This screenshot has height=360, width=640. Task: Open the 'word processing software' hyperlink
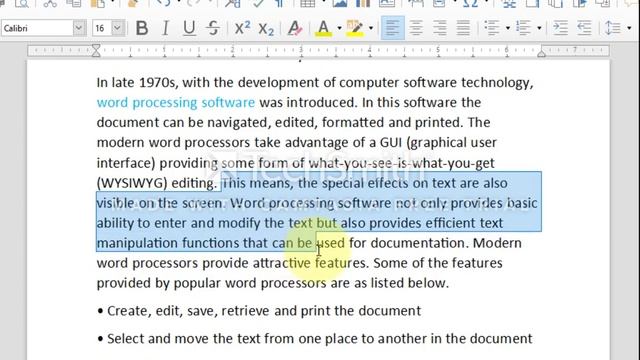tap(176, 102)
